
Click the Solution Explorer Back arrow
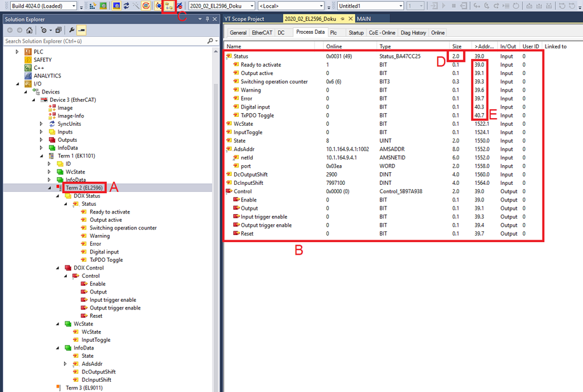pyautogui.click(x=10, y=30)
